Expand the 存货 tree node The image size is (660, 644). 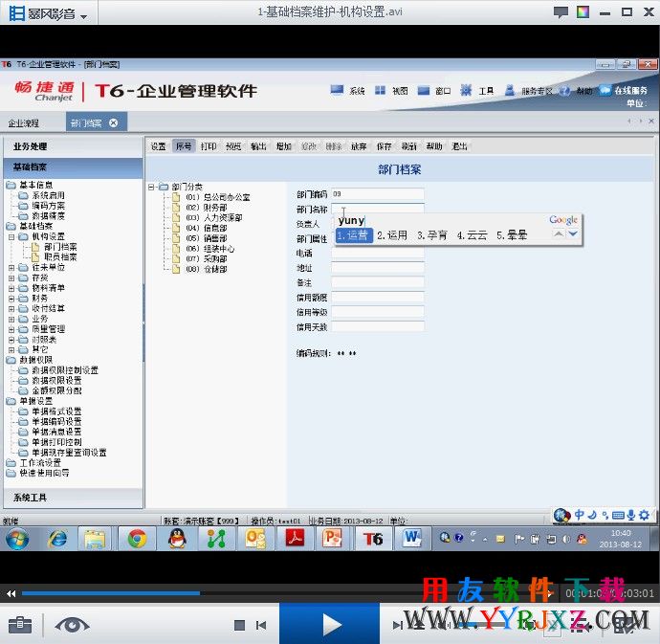point(11,278)
